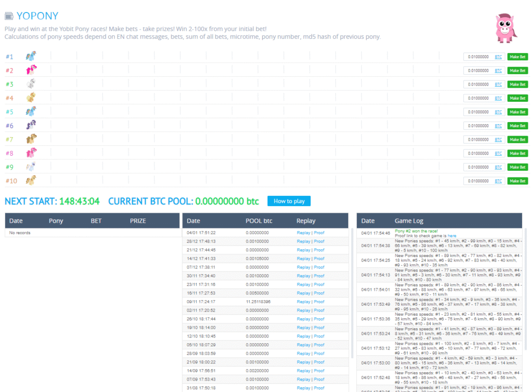Click BTC currency link in pony #7 row

pyautogui.click(x=498, y=140)
